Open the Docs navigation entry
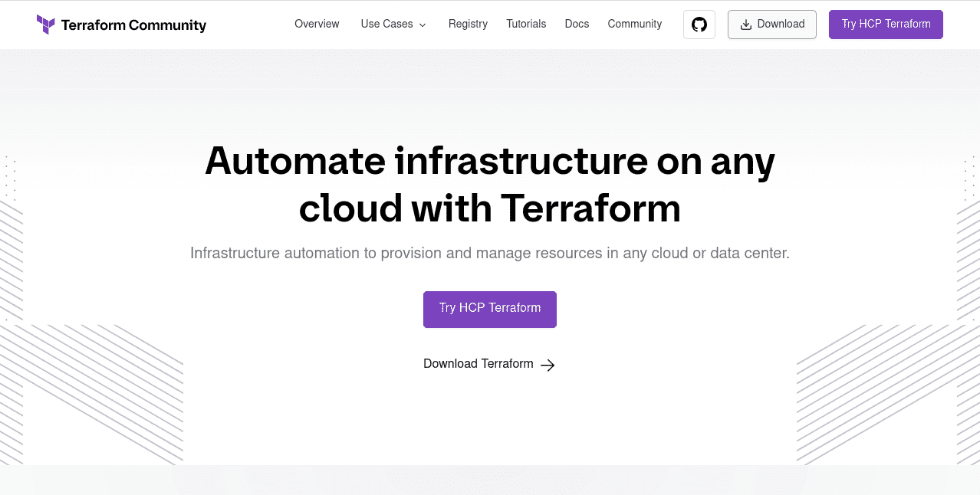 tap(577, 24)
